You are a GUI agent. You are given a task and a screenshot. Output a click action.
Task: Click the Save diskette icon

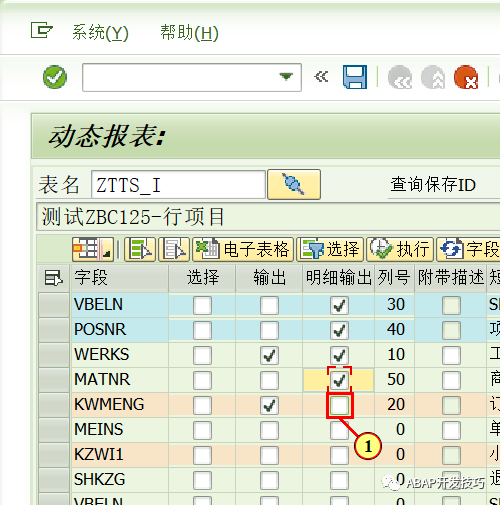(355, 77)
